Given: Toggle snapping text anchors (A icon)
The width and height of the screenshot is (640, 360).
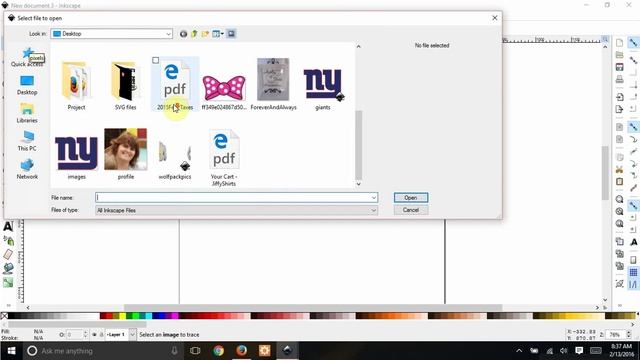Looking at the screenshot, I should pyautogui.click(x=633, y=242).
